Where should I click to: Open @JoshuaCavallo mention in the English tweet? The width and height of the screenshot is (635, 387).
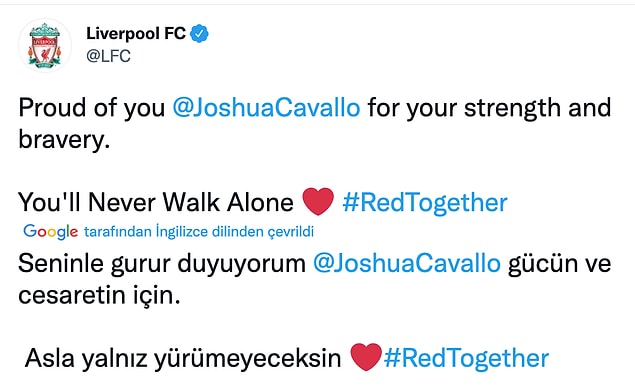(266, 108)
